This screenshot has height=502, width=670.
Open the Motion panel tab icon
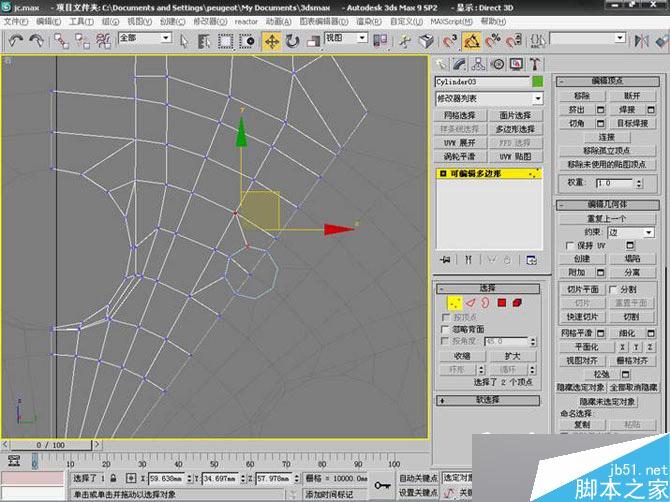tap(497, 65)
